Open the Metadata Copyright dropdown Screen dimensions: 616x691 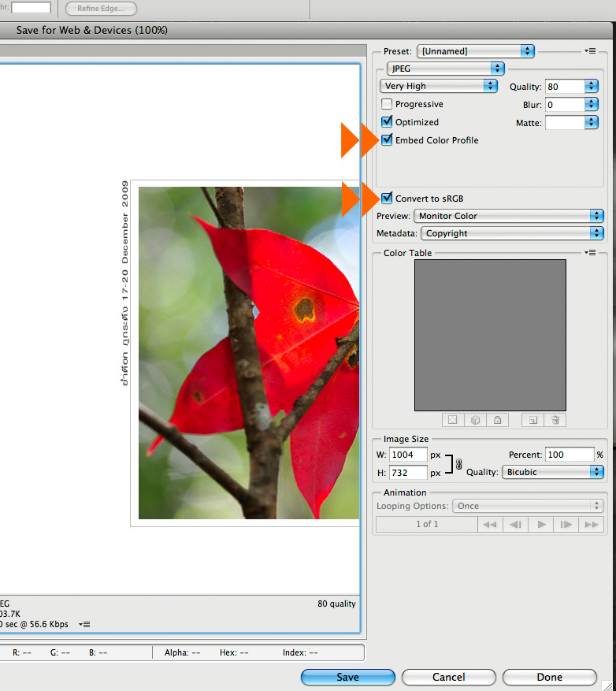512,233
